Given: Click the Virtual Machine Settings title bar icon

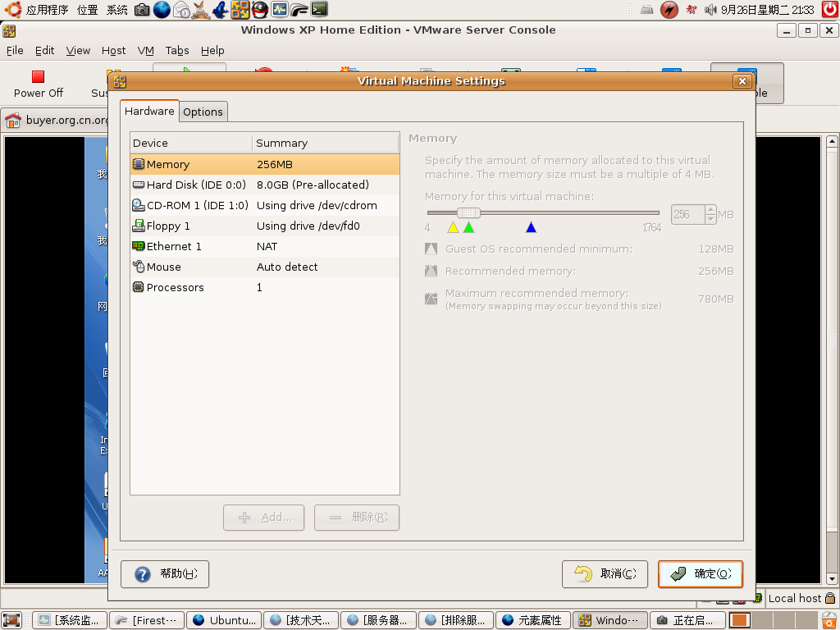Looking at the screenshot, I should click(x=120, y=81).
